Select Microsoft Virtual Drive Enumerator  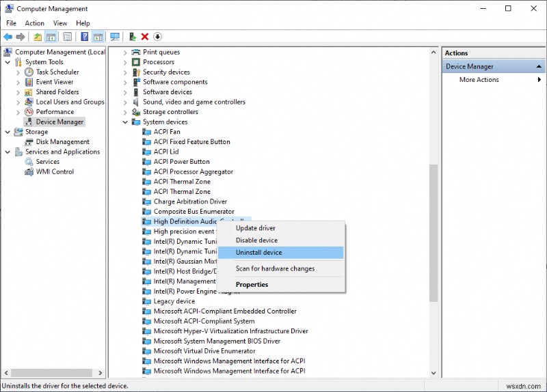pos(204,351)
